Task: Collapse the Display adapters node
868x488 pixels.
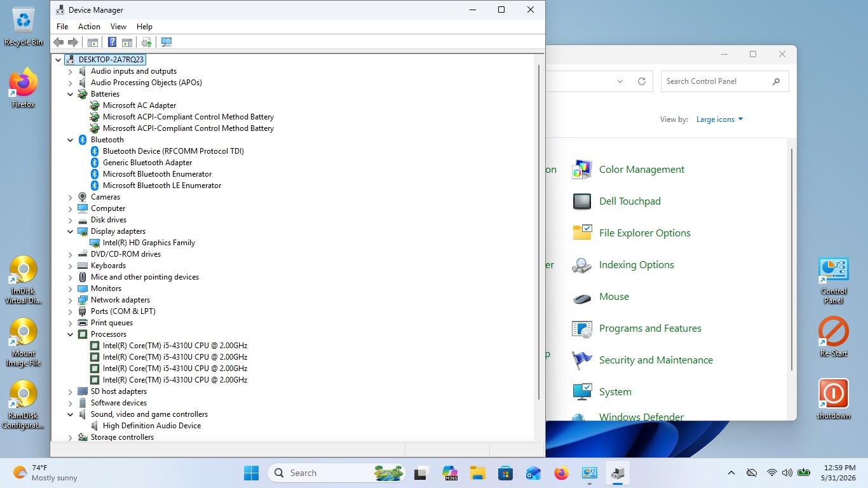Action: pos(71,231)
